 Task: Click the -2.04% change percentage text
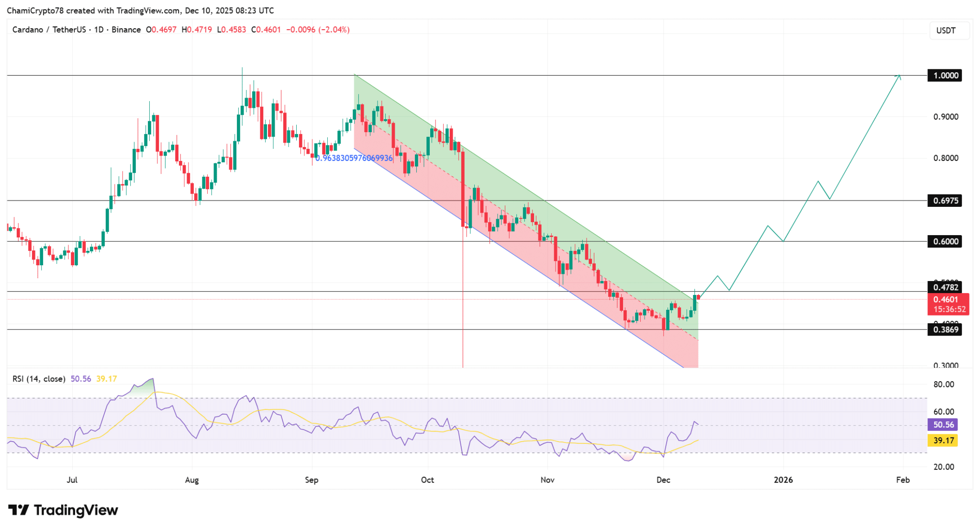pyautogui.click(x=334, y=29)
